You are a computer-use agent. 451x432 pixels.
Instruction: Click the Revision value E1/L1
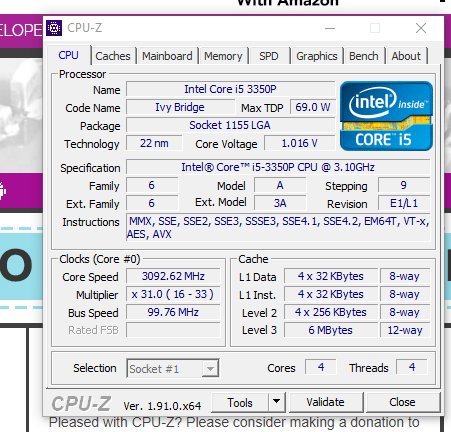[x=404, y=203]
